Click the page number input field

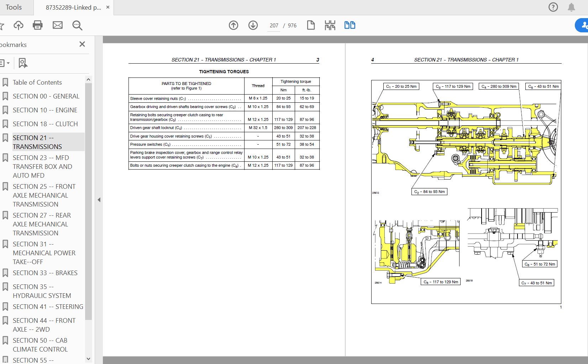click(274, 26)
